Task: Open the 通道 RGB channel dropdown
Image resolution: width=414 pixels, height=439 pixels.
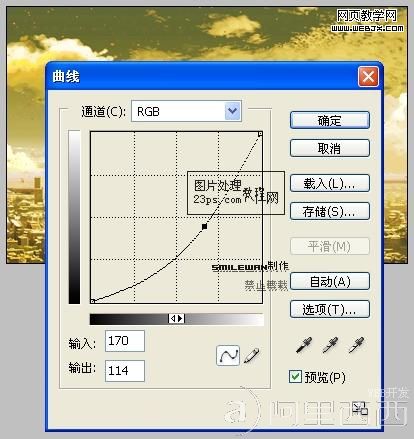Action: click(x=186, y=111)
